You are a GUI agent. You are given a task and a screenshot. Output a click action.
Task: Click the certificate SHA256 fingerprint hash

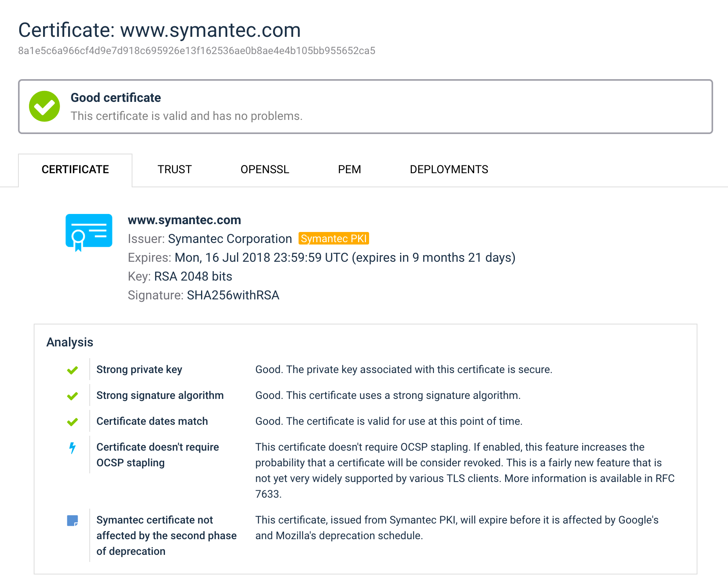click(x=197, y=51)
